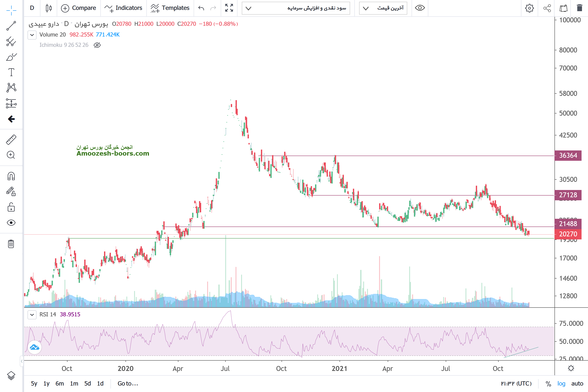Viewport: 588px width, 392px height.
Task: Click the candlestick chart style icon
Action: coord(49,8)
